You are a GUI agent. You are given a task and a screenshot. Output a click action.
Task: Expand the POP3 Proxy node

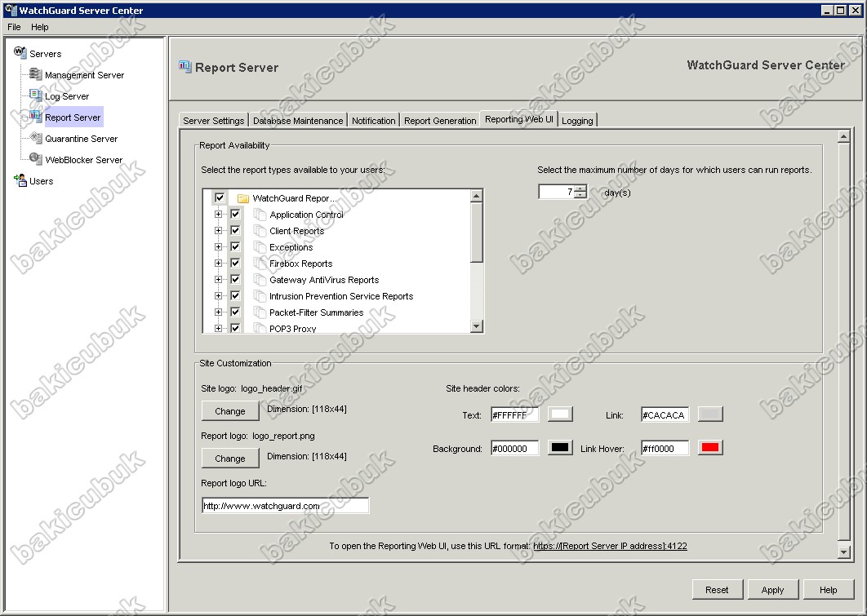click(x=219, y=328)
